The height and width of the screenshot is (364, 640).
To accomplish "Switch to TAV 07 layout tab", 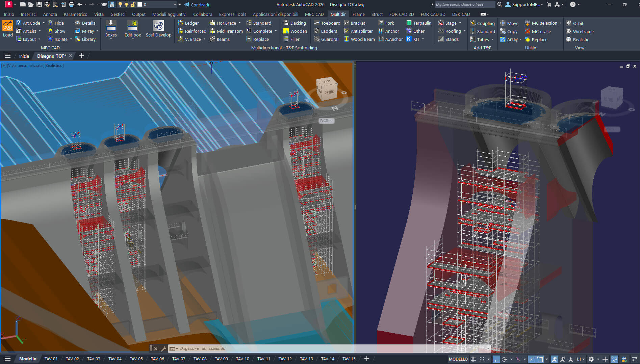I will click(179, 359).
